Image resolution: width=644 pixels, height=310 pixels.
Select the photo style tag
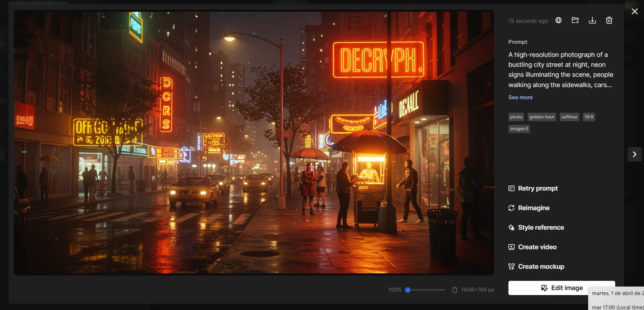516,117
